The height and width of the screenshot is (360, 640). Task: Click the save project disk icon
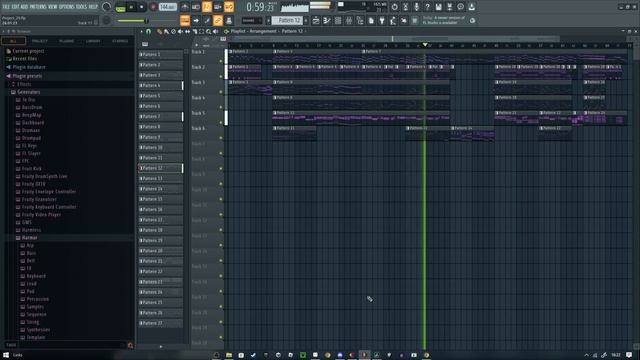pos(438,7)
